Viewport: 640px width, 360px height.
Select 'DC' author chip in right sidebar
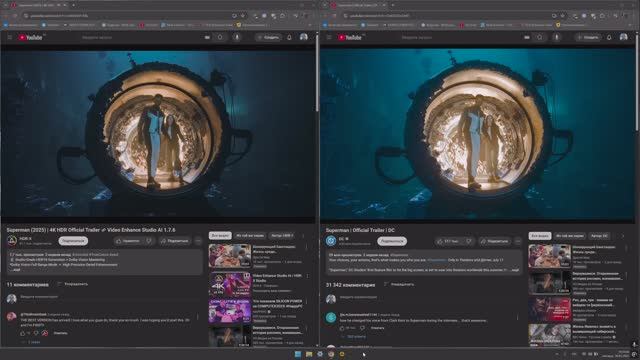pyautogui.click(x=600, y=236)
